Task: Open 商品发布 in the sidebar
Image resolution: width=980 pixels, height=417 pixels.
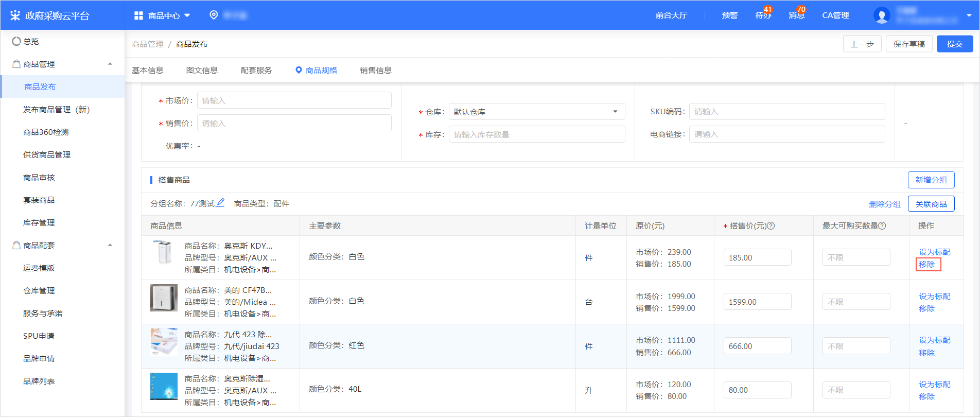Action: click(62, 86)
